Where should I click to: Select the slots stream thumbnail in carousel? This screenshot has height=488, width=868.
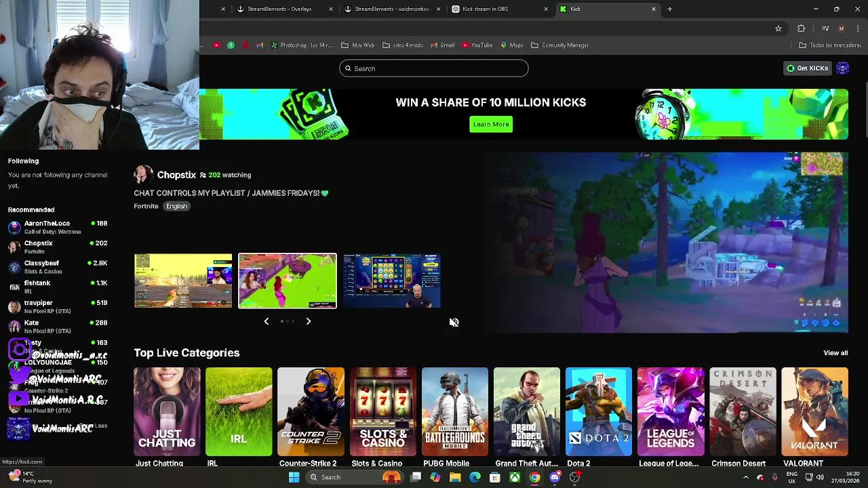point(392,281)
